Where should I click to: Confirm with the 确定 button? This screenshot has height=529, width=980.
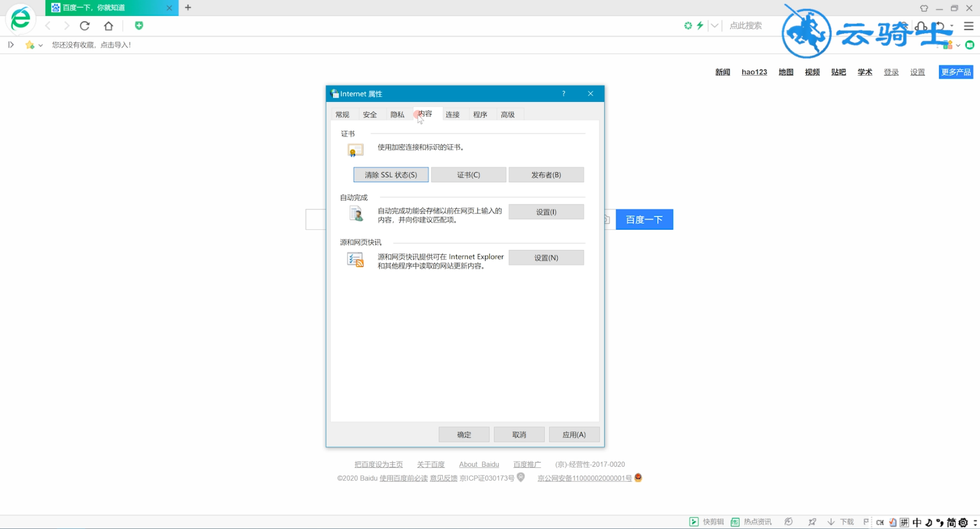point(464,434)
